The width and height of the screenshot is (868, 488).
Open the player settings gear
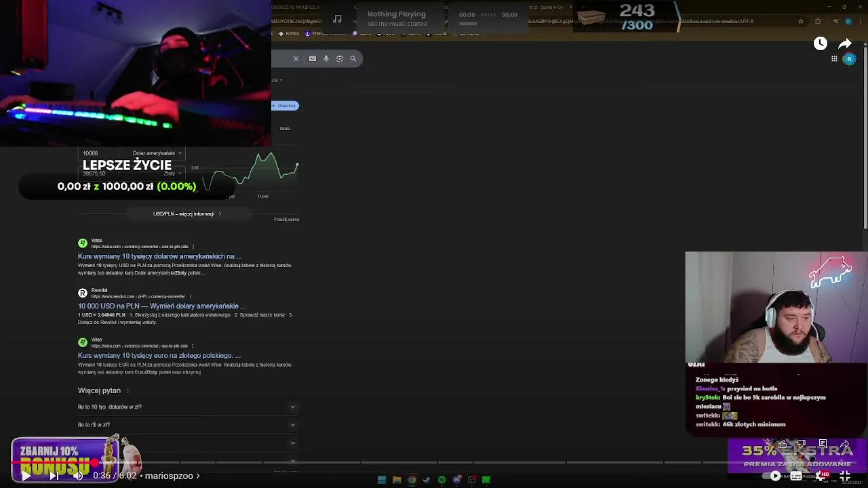pyautogui.click(x=821, y=476)
